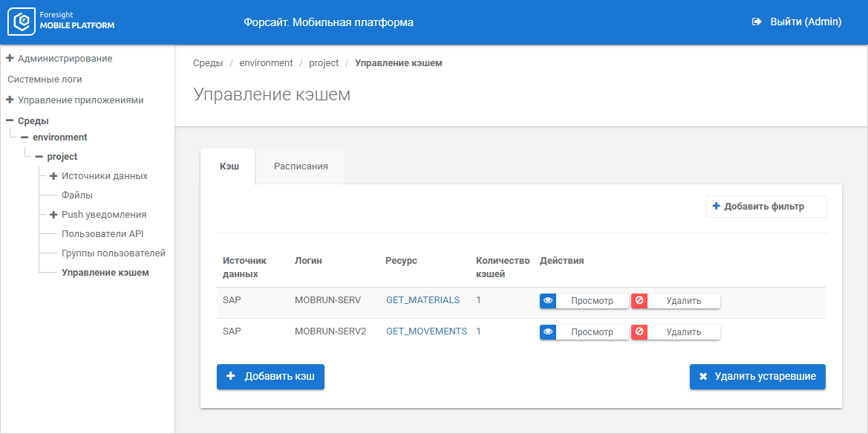
Task: Click the plus icon in Добавить фильтр button
Action: point(717,206)
